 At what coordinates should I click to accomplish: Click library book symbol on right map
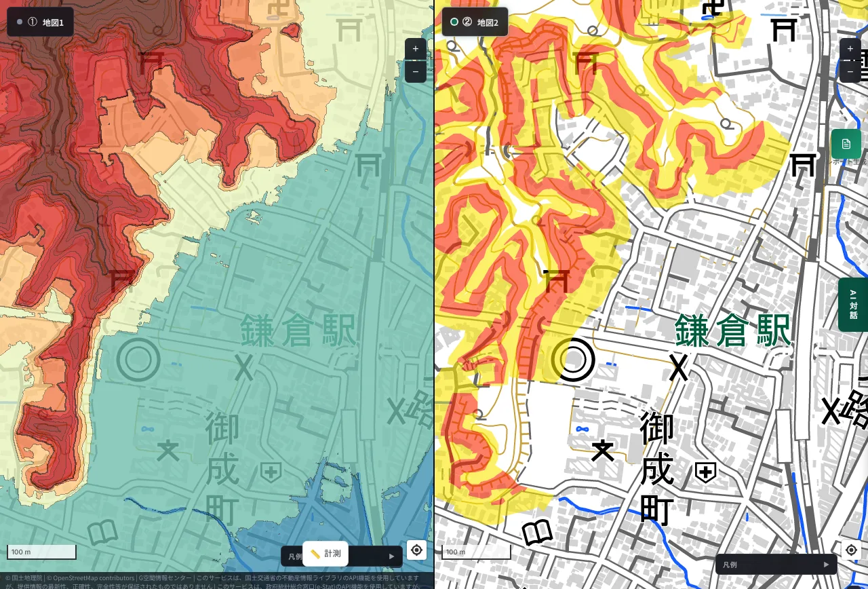click(537, 533)
